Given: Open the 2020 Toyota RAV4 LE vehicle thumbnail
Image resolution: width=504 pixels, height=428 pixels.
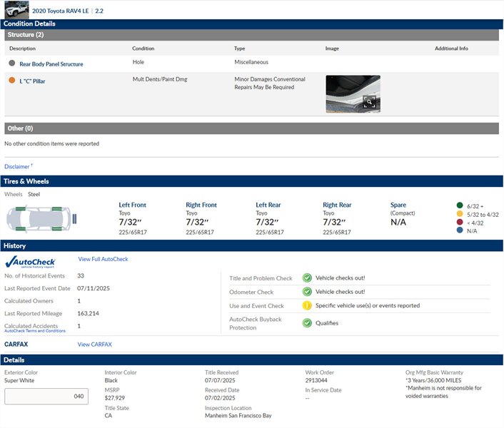Looking at the screenshot, I should 16,10.
